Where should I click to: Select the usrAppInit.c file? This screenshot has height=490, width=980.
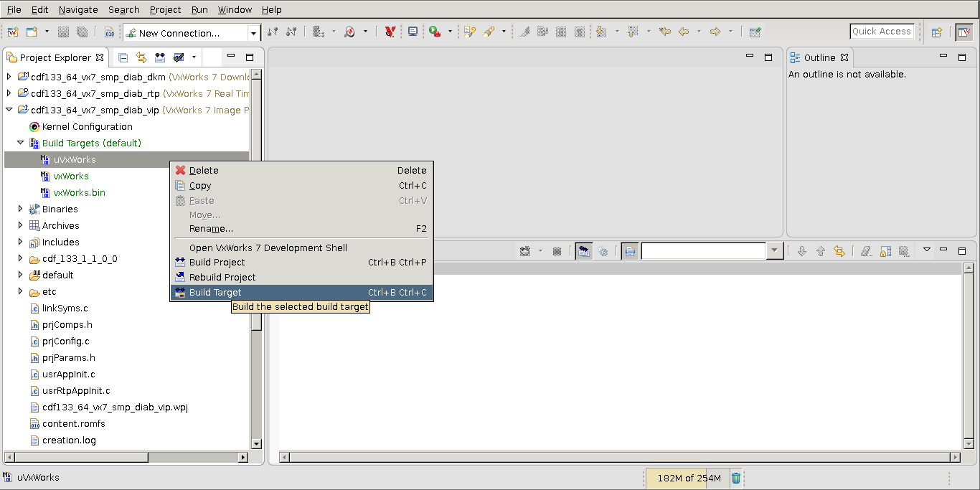coord(68,374)
